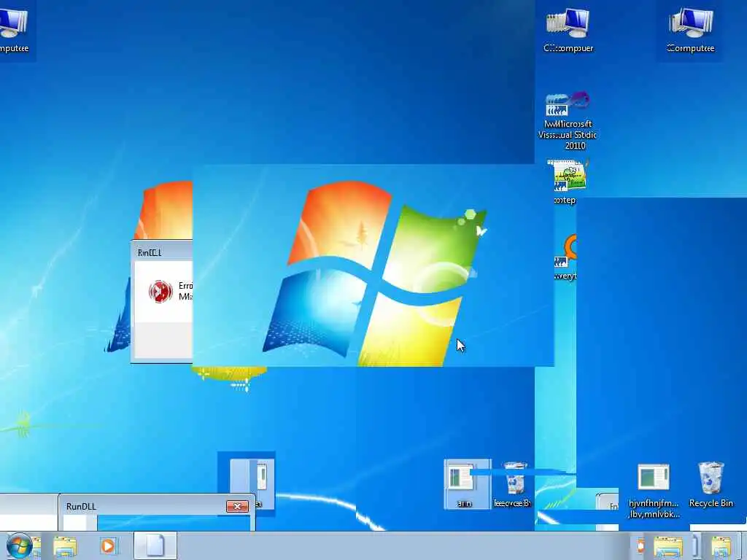747x560 pixels.
Task: Open the Windows Start orb
Action: pyautogui.click(x=18, y=545)
